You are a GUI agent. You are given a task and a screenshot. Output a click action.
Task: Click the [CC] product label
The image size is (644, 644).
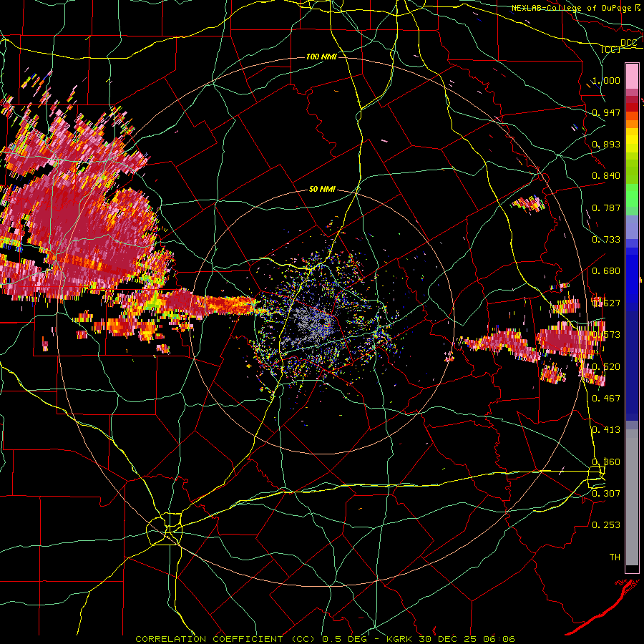click(x=610, y=49)
